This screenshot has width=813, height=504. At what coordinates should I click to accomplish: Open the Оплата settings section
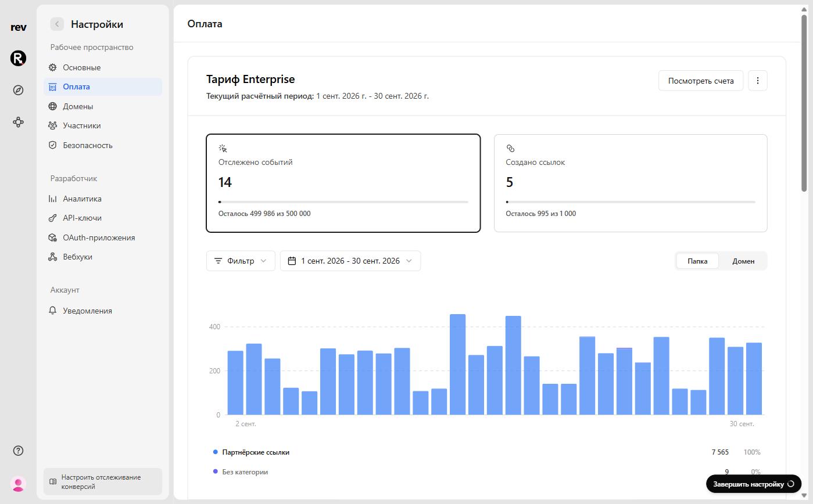click(103, 87)
